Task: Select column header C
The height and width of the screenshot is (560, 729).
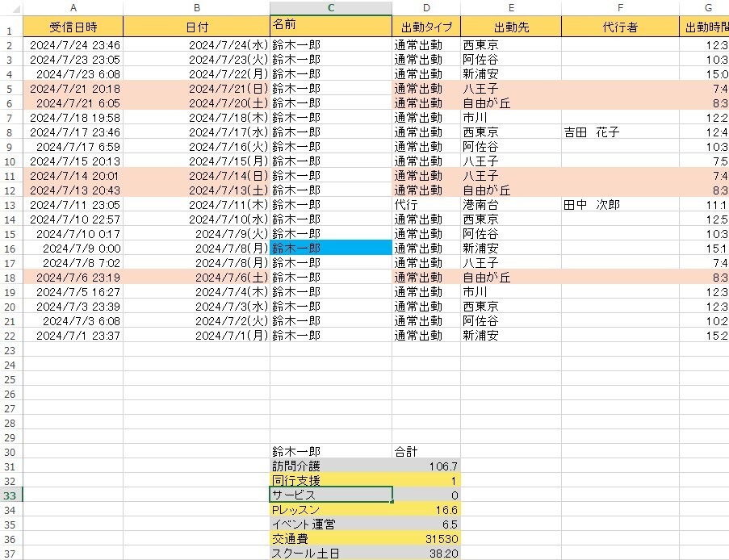Action: point(330,7)
